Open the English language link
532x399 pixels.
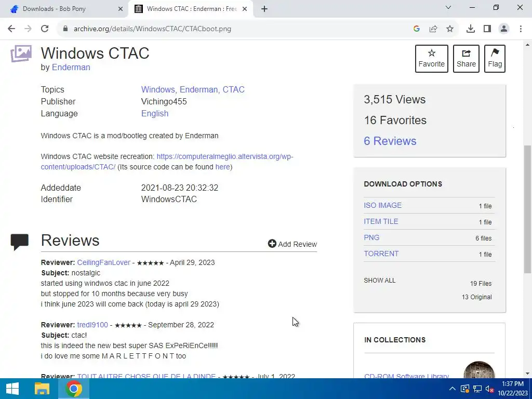click(x=155, y=113)
